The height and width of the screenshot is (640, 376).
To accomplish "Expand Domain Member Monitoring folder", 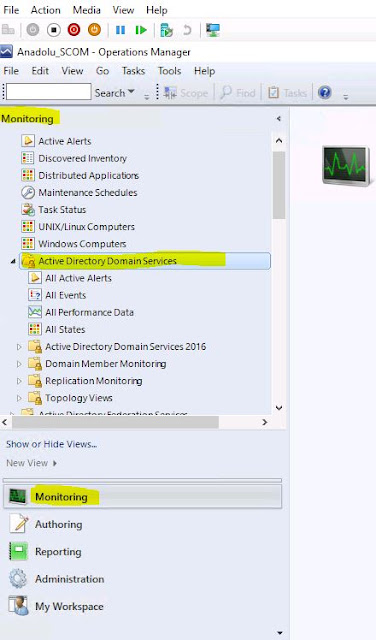I will (19, 364).
